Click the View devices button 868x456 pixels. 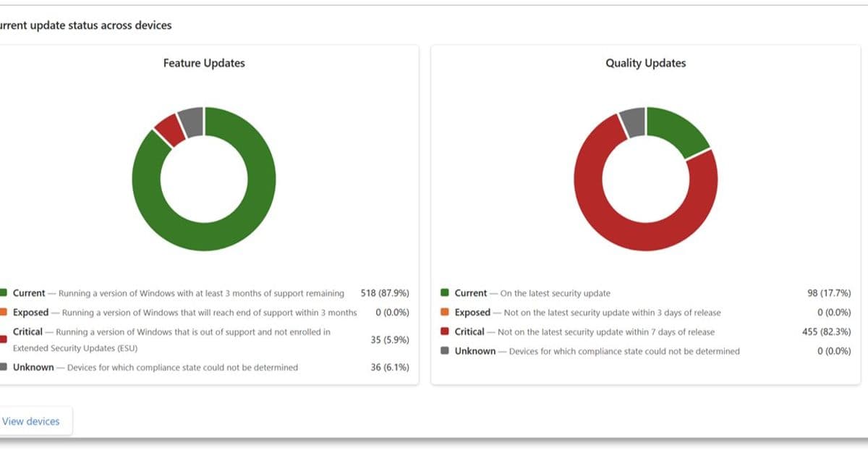pyautogui.click(x=32, y=421)
